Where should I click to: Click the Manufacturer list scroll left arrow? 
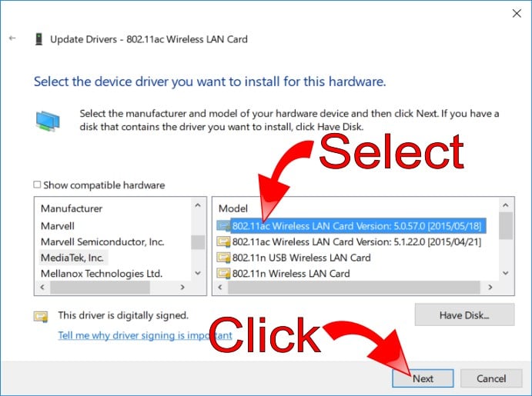coord(42,288)
